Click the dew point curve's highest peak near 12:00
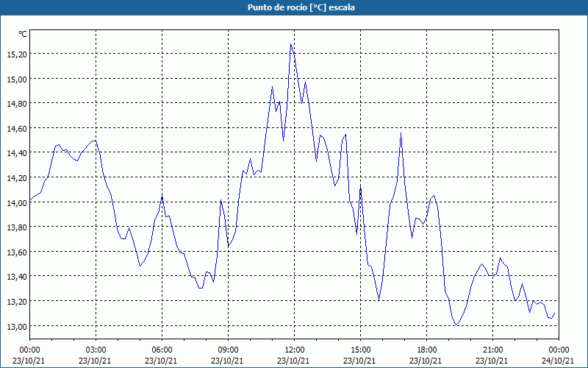 (290, 44)
